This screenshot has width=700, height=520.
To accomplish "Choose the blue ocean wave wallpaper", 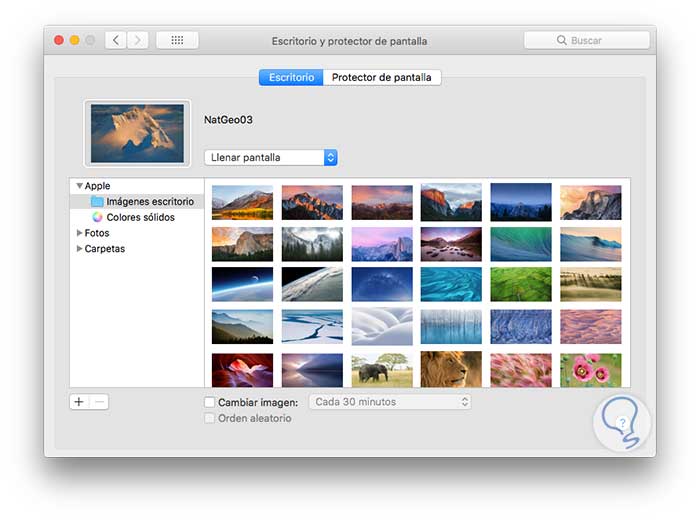I will (x=590, y=244).
